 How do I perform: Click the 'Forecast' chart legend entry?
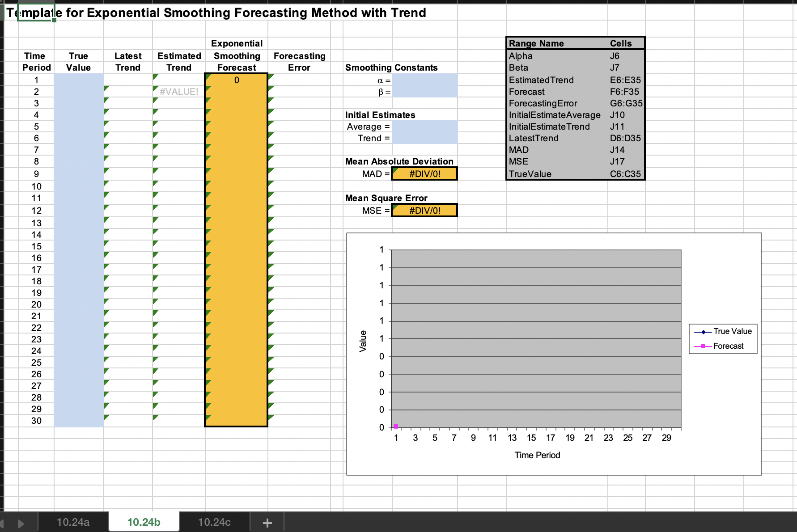(719, 346)
